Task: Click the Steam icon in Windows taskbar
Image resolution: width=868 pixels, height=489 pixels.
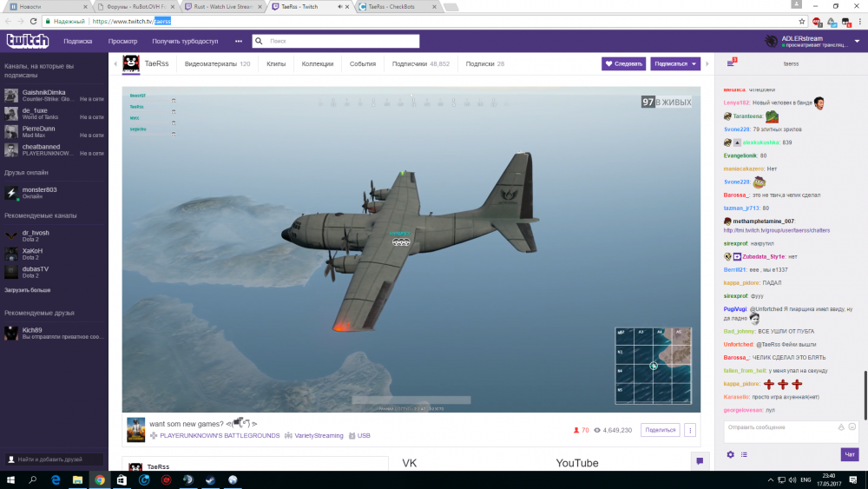Action: pyautogui.click(x=209, y=479)
